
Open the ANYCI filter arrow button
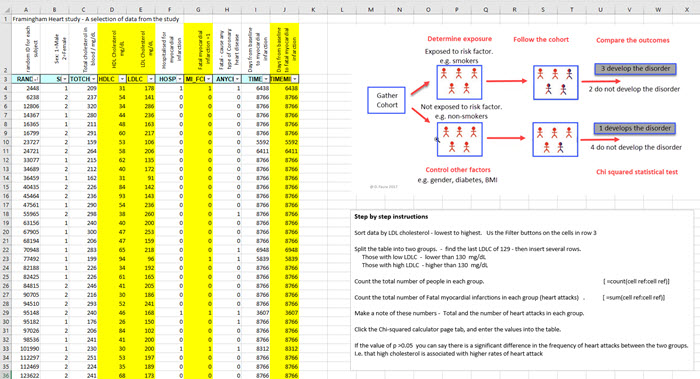click(x=237, y=79)
